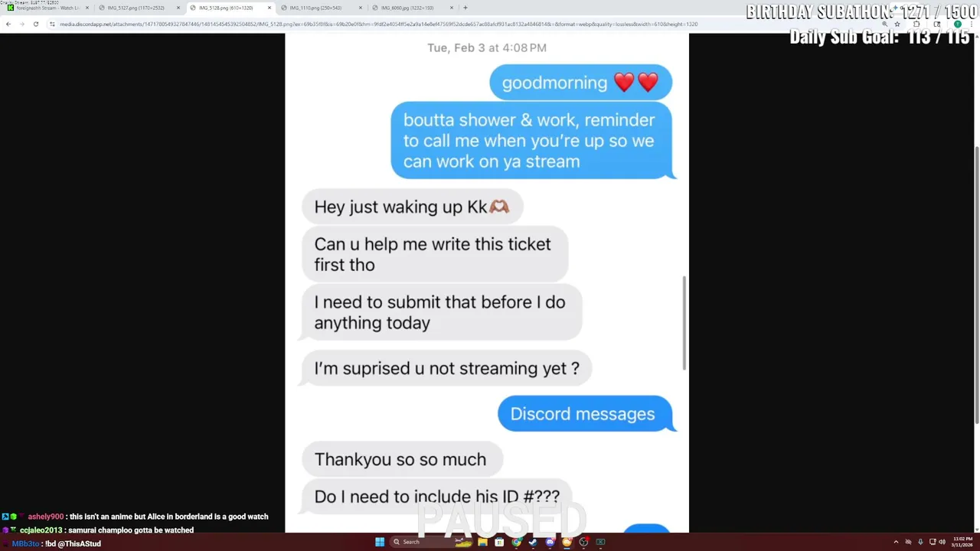Switch to the IMG_5127.png tab

point(137,8)
